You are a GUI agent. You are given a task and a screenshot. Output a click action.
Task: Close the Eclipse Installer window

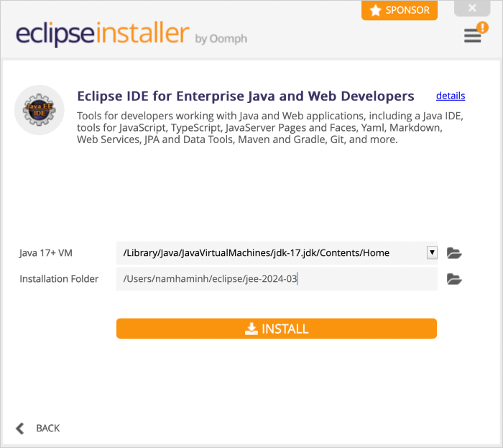click(472, 8)
